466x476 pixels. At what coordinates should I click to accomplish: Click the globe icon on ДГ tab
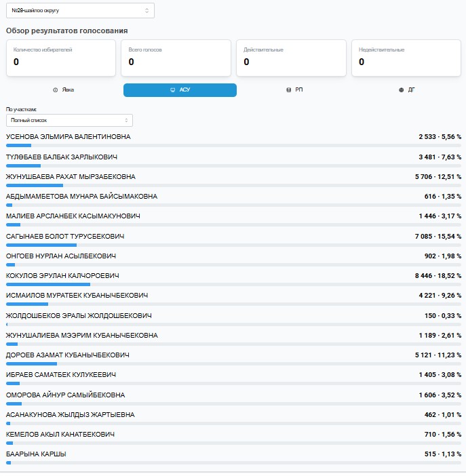pos(401,90)
